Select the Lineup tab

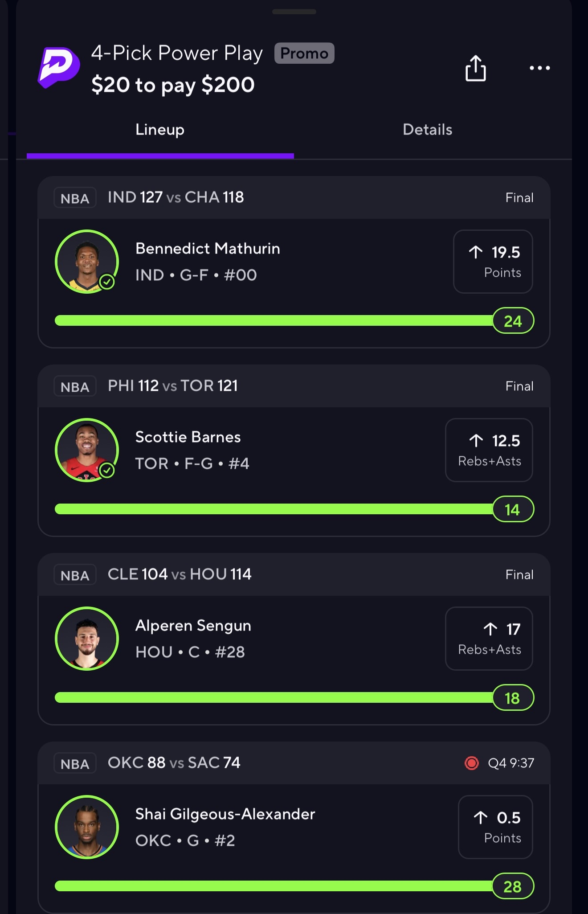tap(160, 130)
